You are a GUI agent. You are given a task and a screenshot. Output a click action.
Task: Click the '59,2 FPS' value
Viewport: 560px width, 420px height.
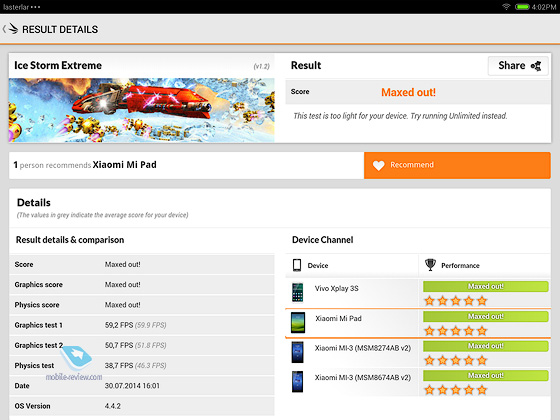(119, 325)
